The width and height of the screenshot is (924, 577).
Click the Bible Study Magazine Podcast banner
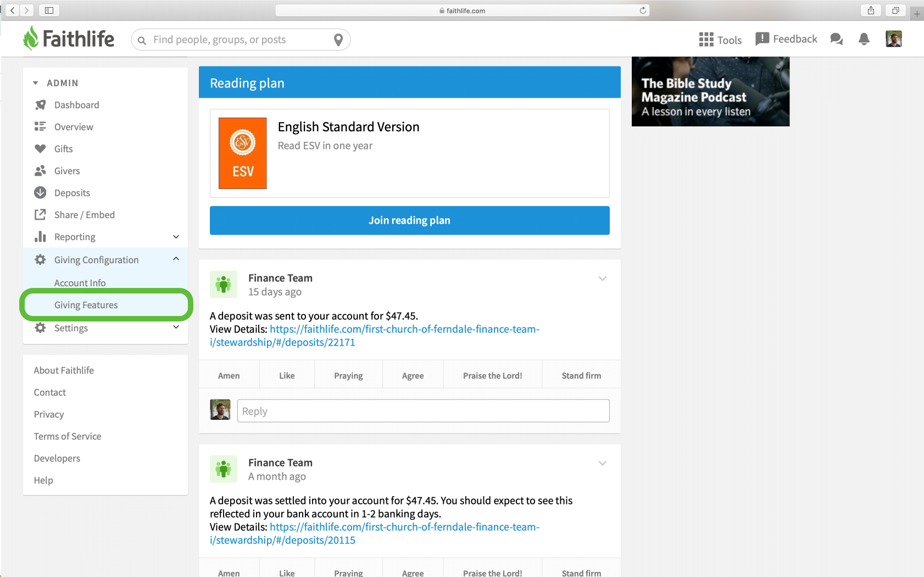pyautogui.click(x=710, y=92)
